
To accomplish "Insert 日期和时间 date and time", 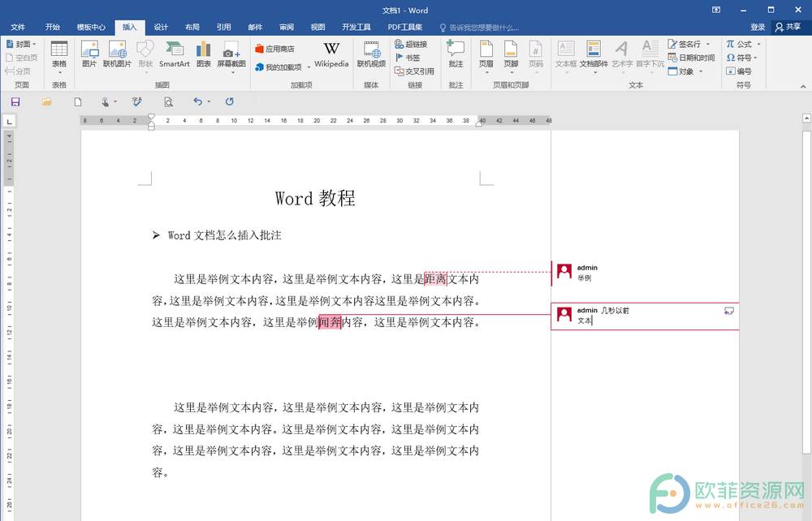I will [x=691, y=58].
